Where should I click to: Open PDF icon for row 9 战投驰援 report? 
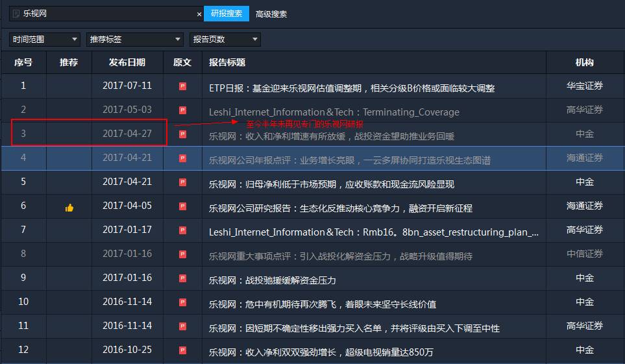(182, 278)
